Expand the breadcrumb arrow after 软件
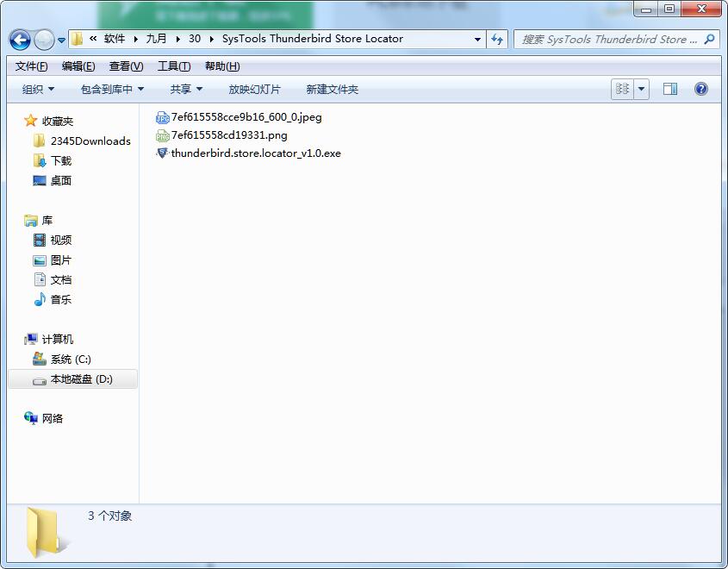The height and width of the screenshot is (569, 728). [x=135, y=40]
